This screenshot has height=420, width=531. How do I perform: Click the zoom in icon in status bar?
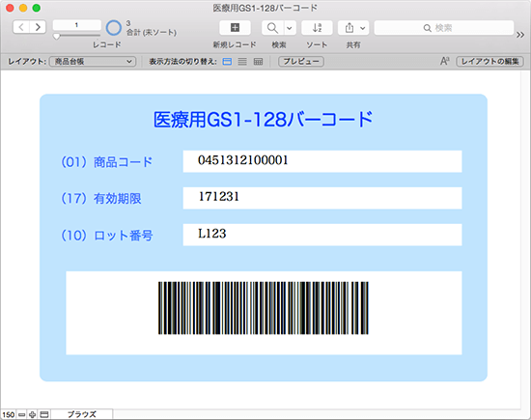[x=33, y=414]
